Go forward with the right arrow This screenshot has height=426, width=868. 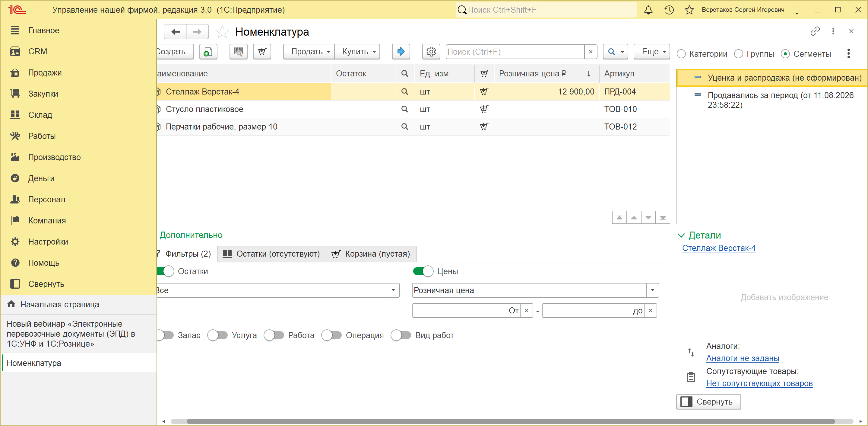pos(198,32)
